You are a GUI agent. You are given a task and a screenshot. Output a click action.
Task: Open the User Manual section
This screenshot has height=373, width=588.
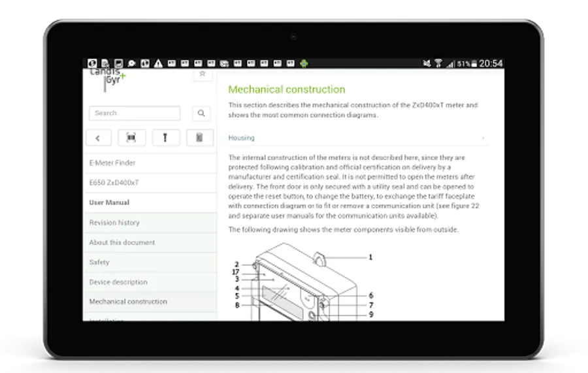pos(150,203)
